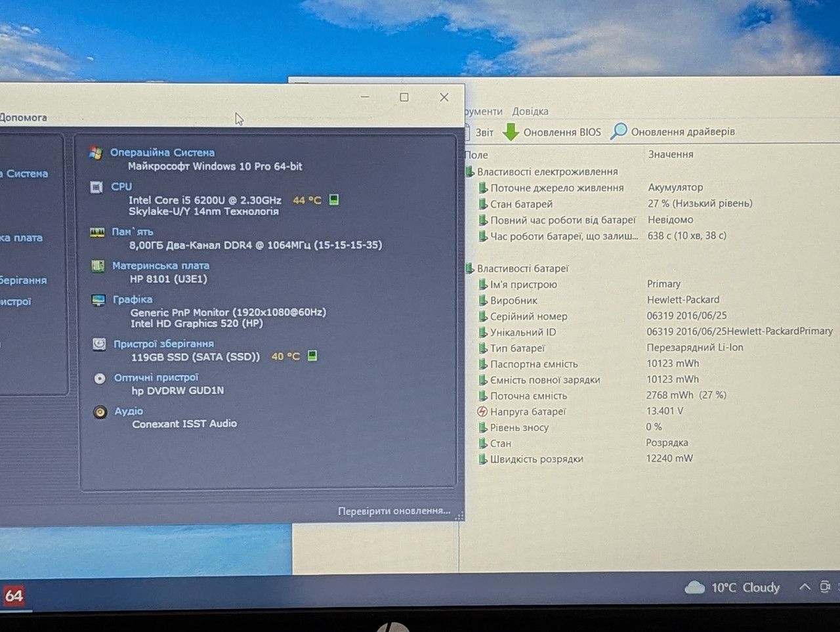840x632 pixels.
Task: Open the Довідка menu in AIDA64
Action: click(530, 112)
